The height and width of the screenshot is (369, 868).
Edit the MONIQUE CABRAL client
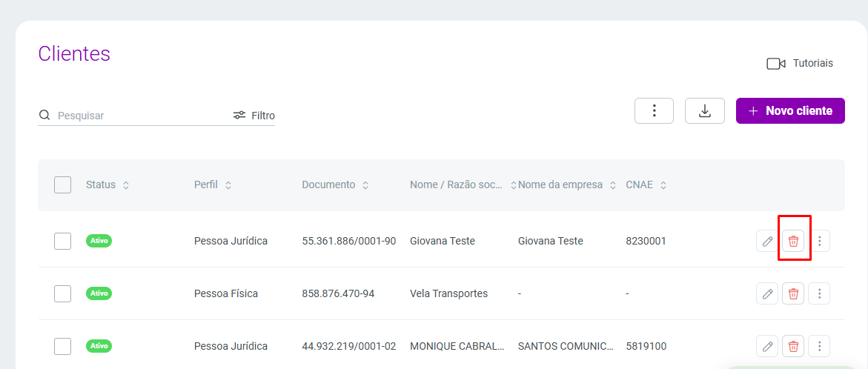tap(767, 346)
